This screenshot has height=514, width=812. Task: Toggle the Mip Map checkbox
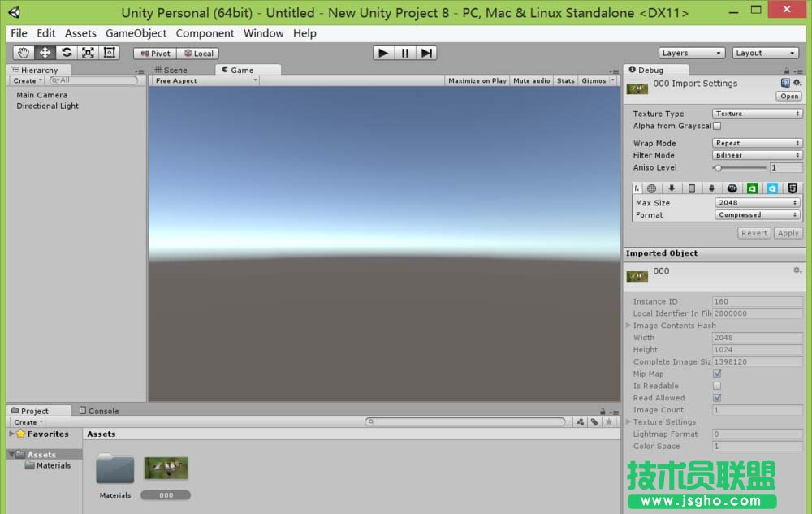click(717, 374)
